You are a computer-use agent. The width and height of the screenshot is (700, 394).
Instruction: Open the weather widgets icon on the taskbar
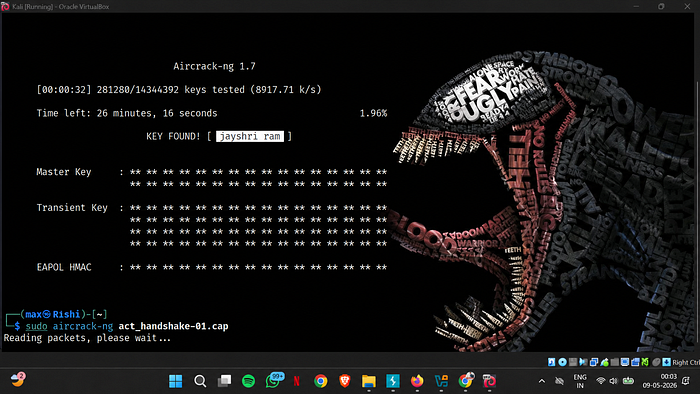pos(18,380)
